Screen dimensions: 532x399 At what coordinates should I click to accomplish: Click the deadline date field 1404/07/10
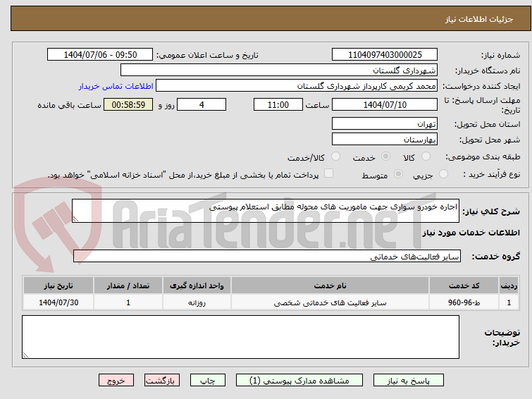tap(385, 104)
